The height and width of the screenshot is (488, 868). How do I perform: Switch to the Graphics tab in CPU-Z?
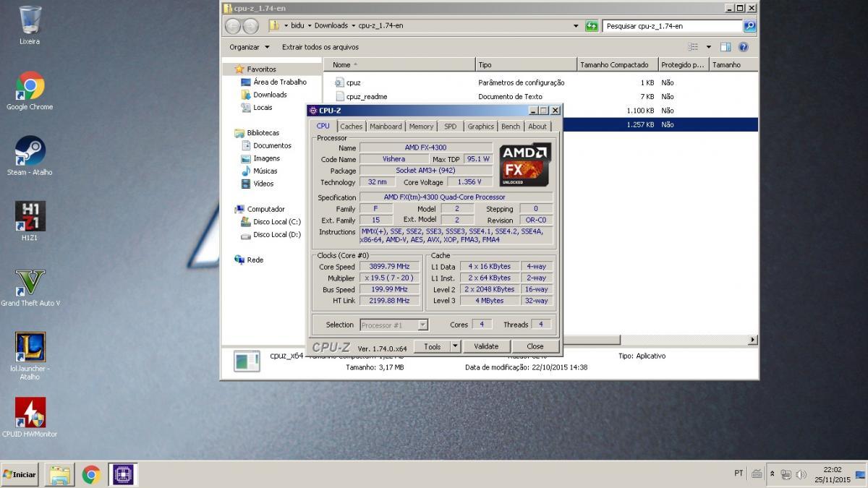480,127
